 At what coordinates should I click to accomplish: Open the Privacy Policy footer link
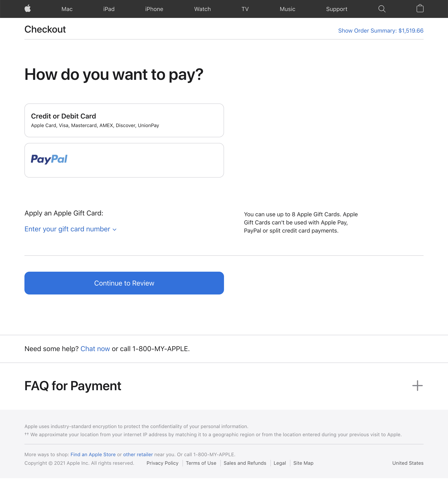click(x=162, y=463)
